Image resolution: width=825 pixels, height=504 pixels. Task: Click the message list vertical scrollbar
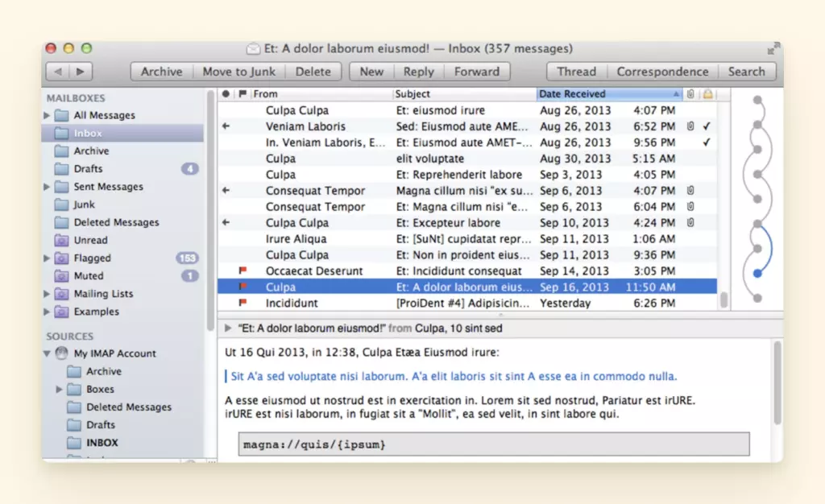[724, 300]
